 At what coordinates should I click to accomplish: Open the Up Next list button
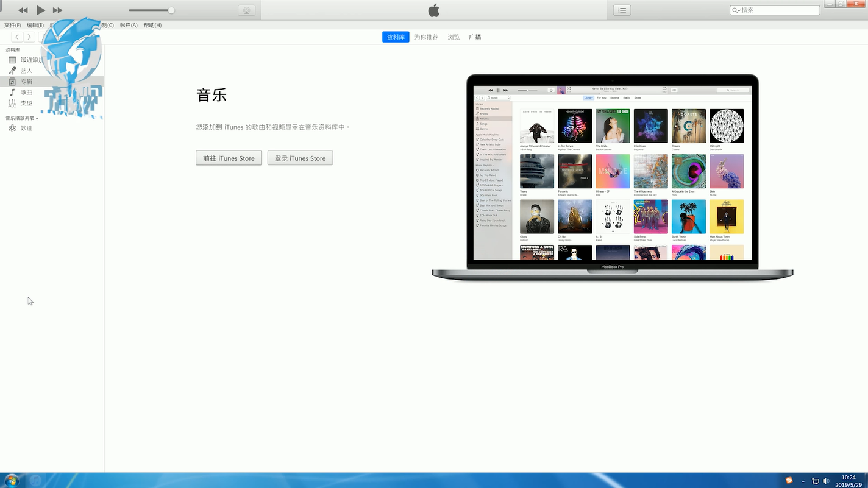point(622,10)
